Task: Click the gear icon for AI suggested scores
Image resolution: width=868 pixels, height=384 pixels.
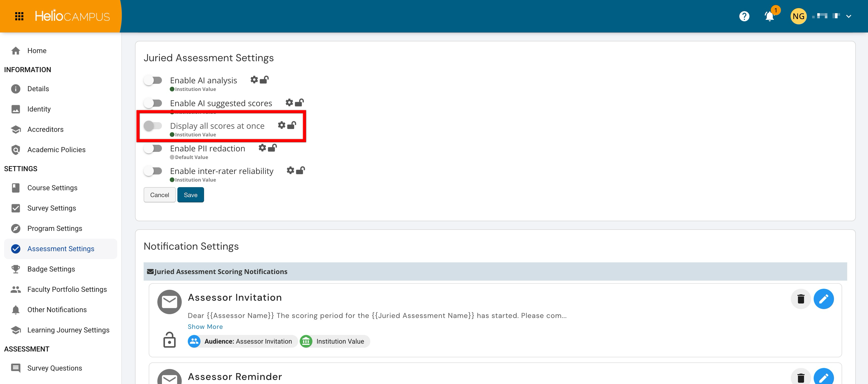Action: [x=289, y=102]
